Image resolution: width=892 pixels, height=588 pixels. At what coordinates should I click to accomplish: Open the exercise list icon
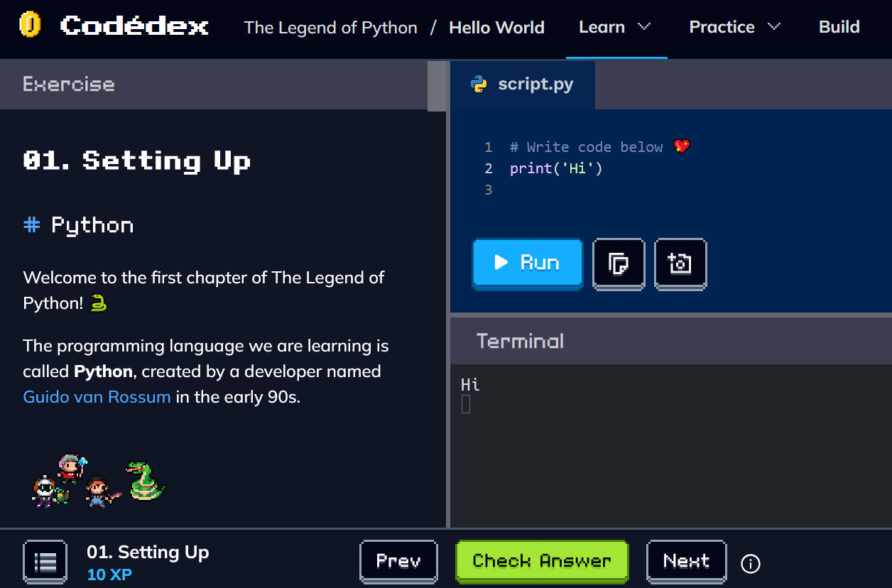tap(45, 562)
